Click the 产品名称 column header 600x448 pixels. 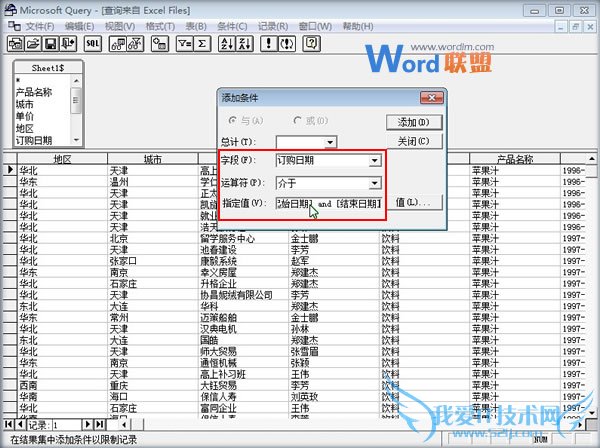tap(515, 159)
